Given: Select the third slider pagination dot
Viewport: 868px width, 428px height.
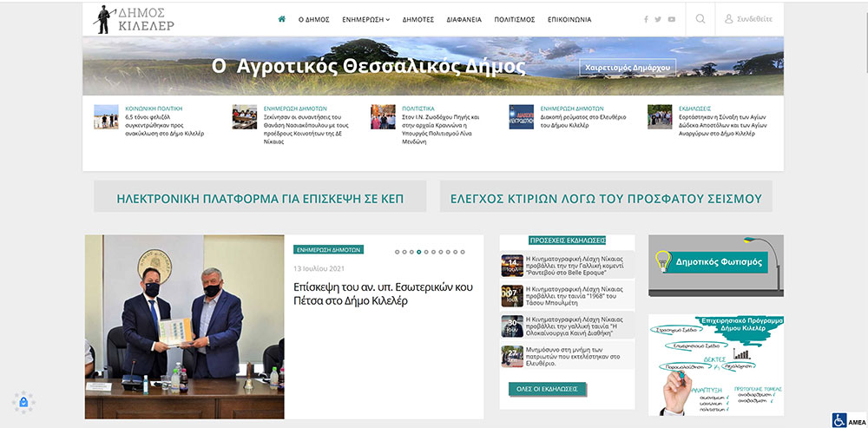Looking at the screenshot, I should coord(411,252).
